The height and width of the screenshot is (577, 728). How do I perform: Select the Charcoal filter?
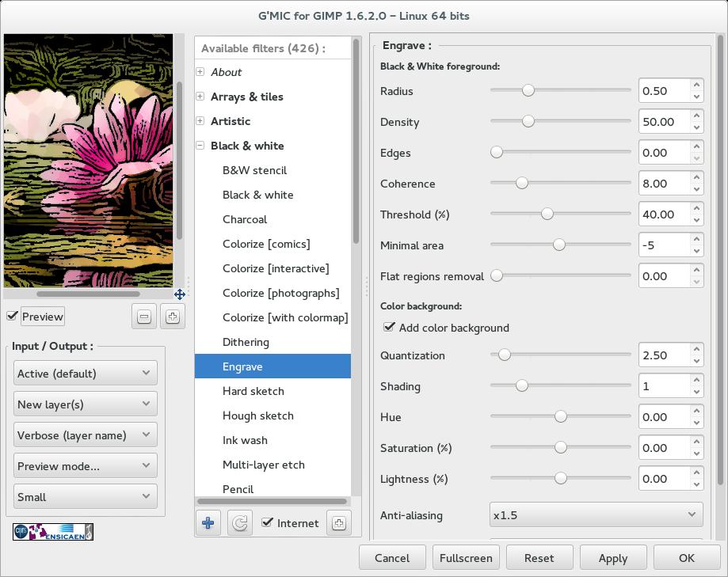(x=244, y=219)
